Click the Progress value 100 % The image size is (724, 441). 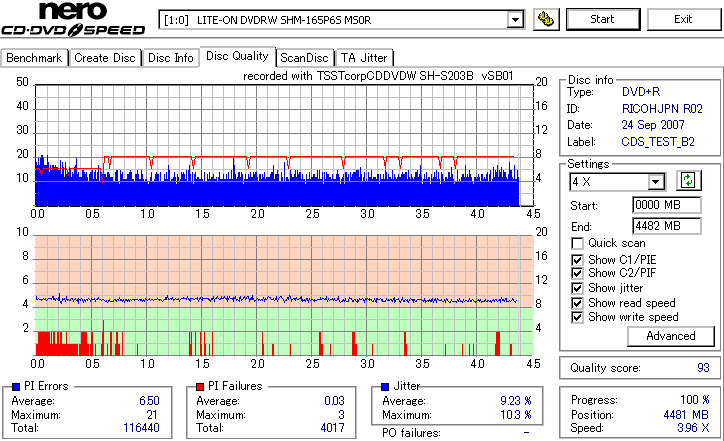[695, 400]
